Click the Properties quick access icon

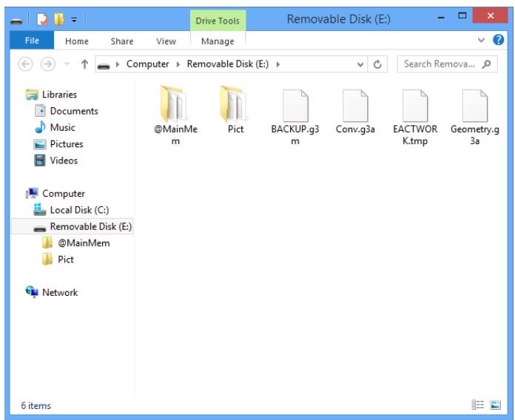[x=42, y=20]
